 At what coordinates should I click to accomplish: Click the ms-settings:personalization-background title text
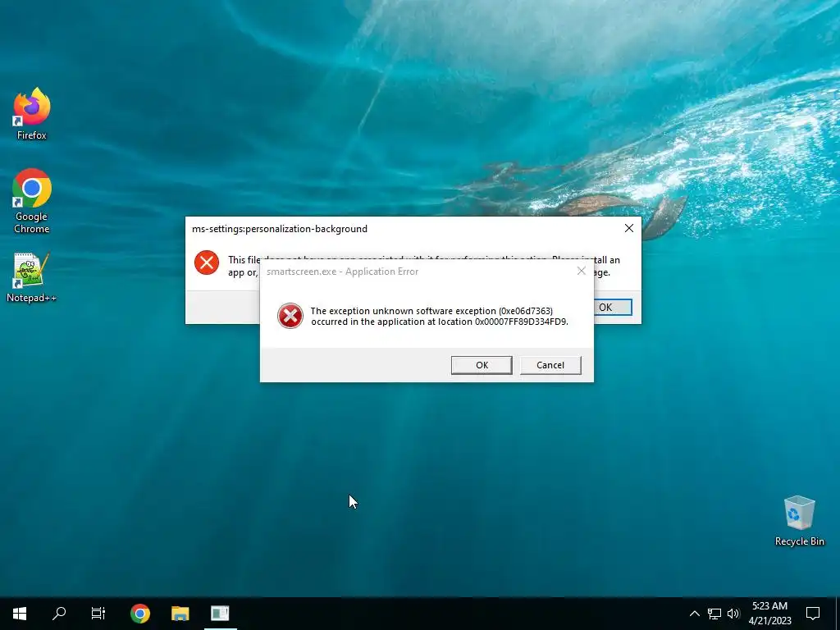pyautogui.click(x=280, y=229)
